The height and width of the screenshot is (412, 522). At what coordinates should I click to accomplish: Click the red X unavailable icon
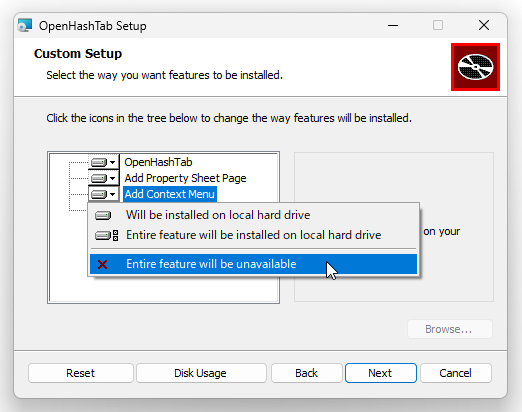click(x=103, y=264)
